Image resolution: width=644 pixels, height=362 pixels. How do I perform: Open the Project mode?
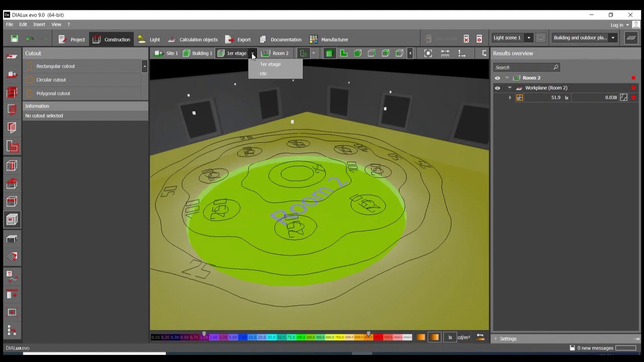pyautogui.click(x=71, y=39)
